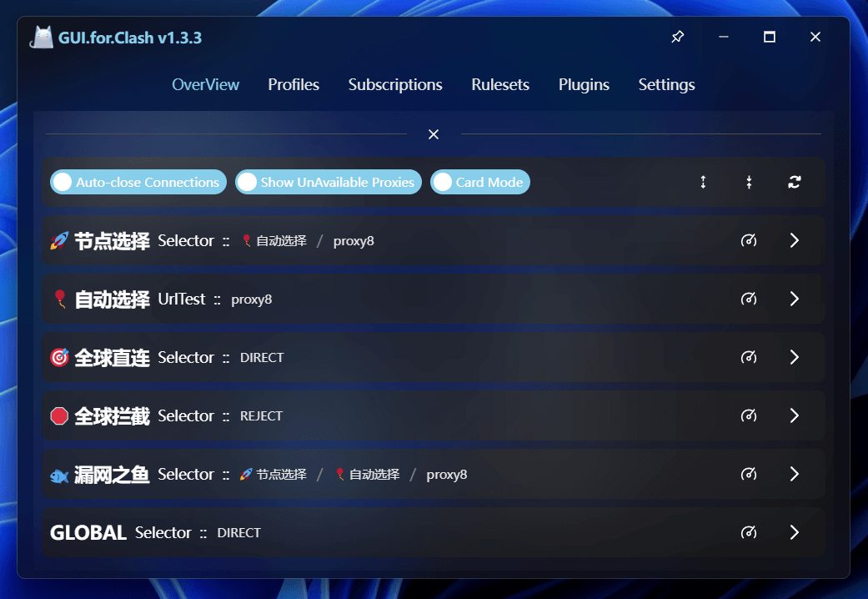Click proxy8 in the 漏网之鱼 row
The width and height of the screenshot is (868, 599).
[447, 475]
